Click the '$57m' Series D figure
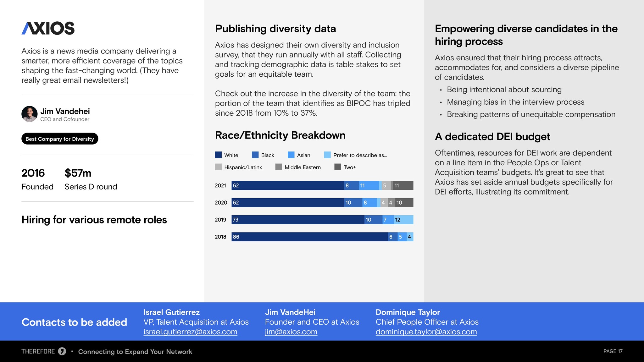This screenshot has width=644, height=362. tap(78, 173)
